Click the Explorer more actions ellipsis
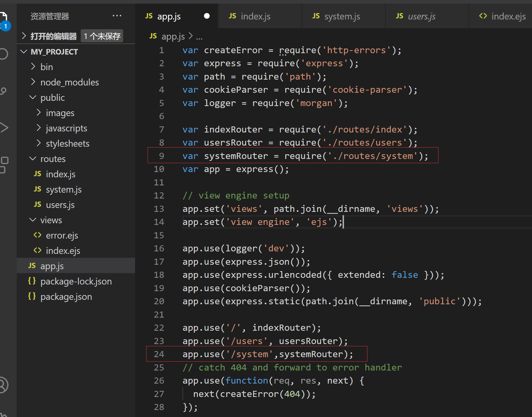This screenshot has width=532, height=417. (x=117, y=16)
